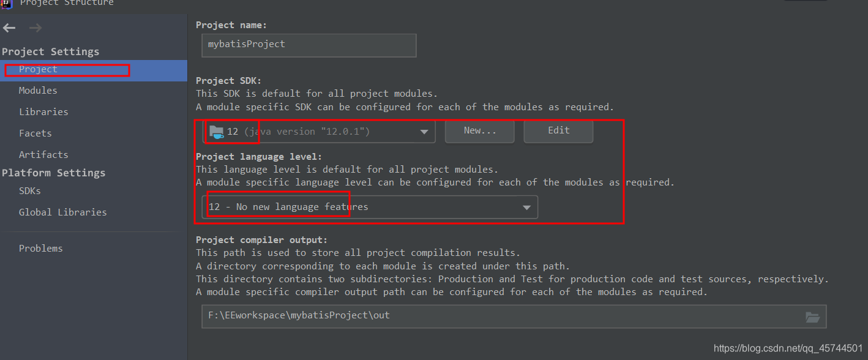Click the JDK folder icon in SDK selector
The width and height of the screenshot is (868, 360).
click(x=216, y=132)
